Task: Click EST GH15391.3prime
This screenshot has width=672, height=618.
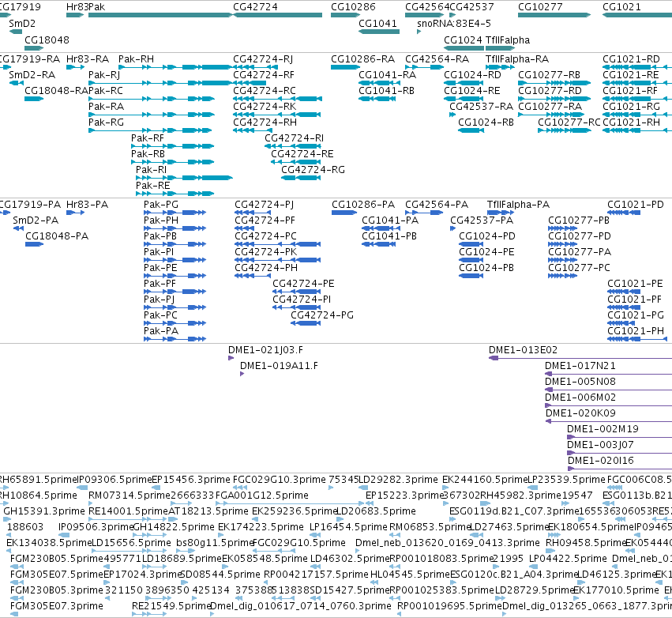Action: pyautogui.click(x=44, y=511)
